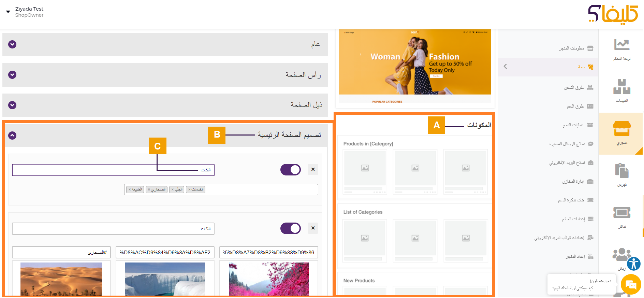This screenshot has height=298, width=644.
Task: Open إعدادات قوالب البريد الإلكتروني
Action: 564,238
